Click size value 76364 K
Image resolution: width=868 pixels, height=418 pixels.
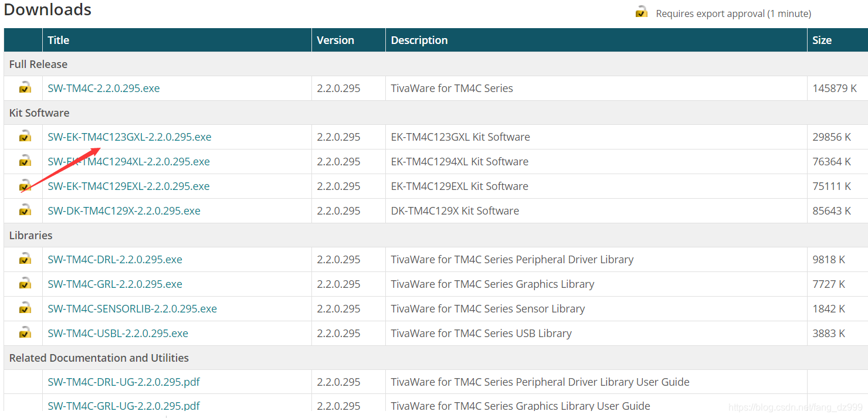pyautogui.click(x=832, y=162)
